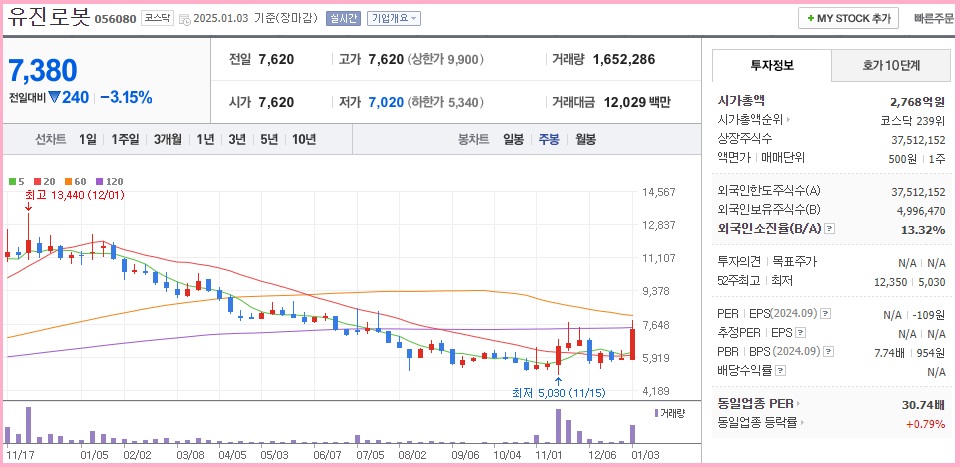This screenshot has width=960, height=467.
Task: Click the stock code 056080
Action: (x=115, y=19)
